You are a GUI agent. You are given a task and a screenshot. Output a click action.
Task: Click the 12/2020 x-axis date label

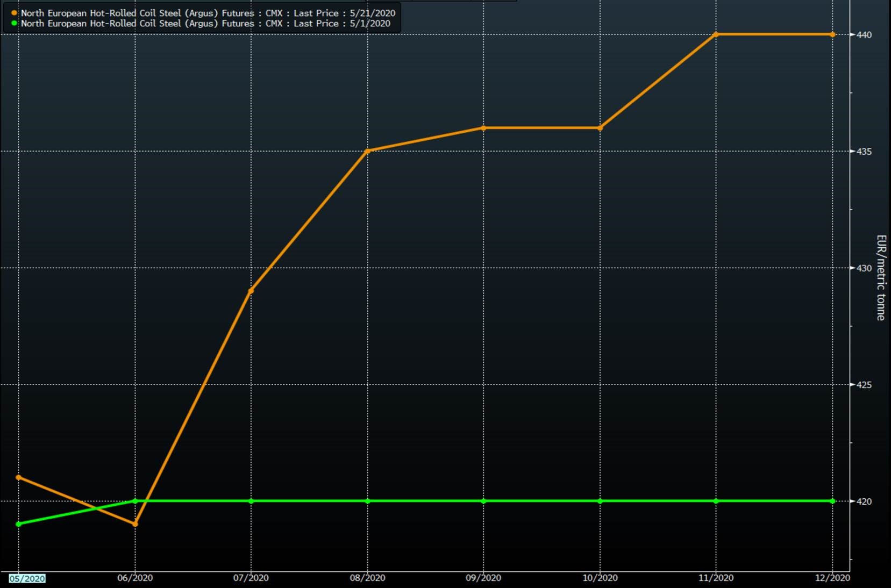(x=832, y=578)
